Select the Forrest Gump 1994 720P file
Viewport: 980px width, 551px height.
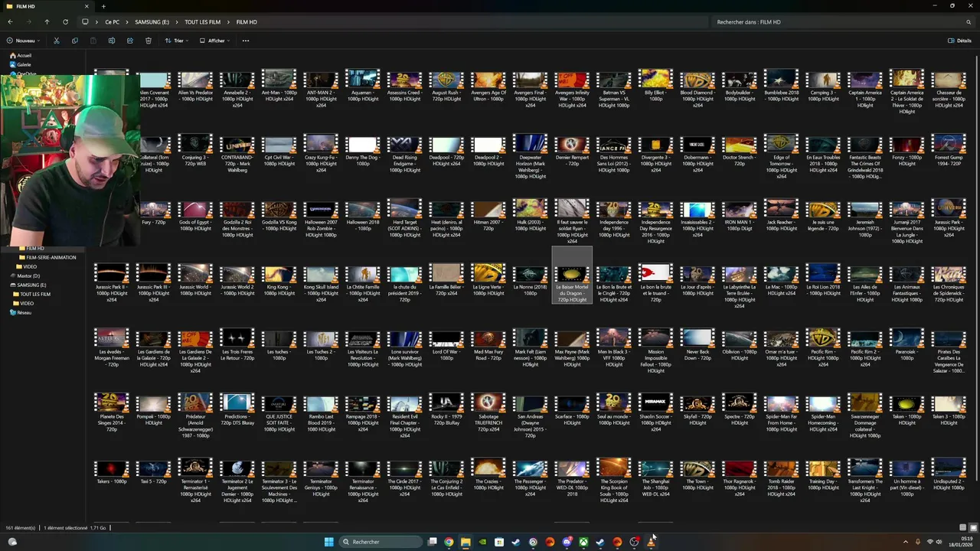[x=949, y=150]
